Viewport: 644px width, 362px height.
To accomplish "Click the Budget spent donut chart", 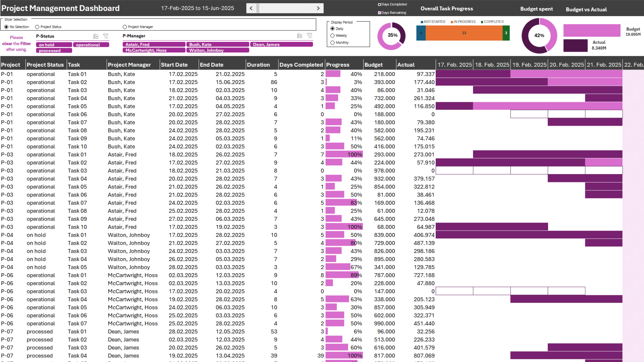I will coord(539,35).
